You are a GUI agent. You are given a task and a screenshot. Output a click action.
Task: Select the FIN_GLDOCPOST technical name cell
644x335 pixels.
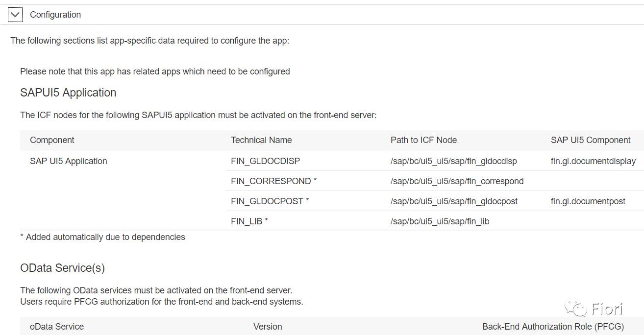tap(270, 201)
